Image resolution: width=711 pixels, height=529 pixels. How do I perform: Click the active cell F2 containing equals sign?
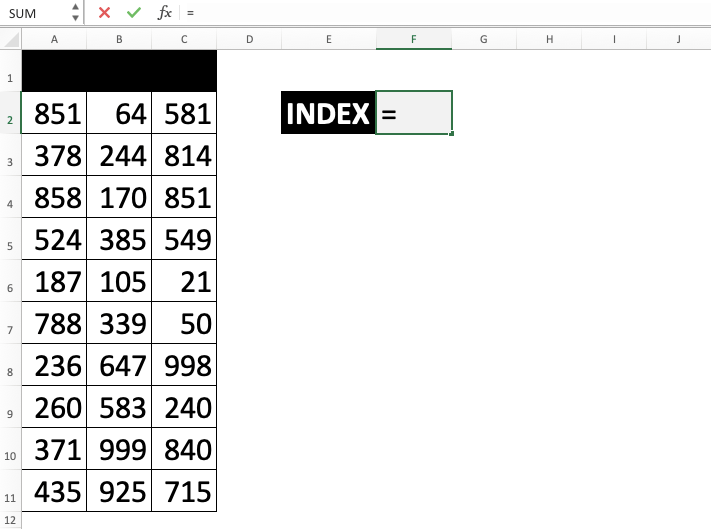point(414,113)
